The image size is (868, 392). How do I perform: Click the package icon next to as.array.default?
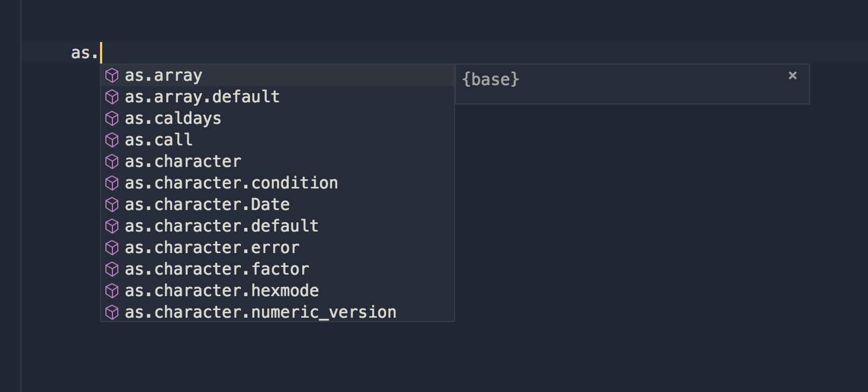[112, 97]
